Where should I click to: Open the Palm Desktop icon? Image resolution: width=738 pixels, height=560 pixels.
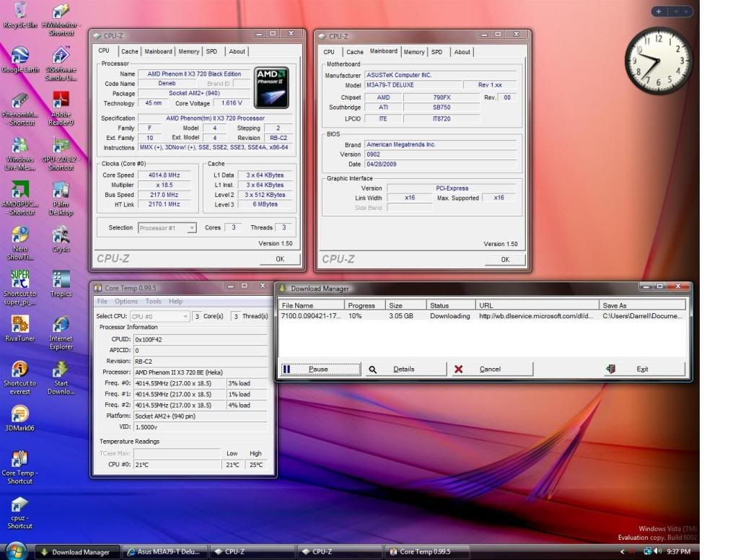[x=61, y=198]
